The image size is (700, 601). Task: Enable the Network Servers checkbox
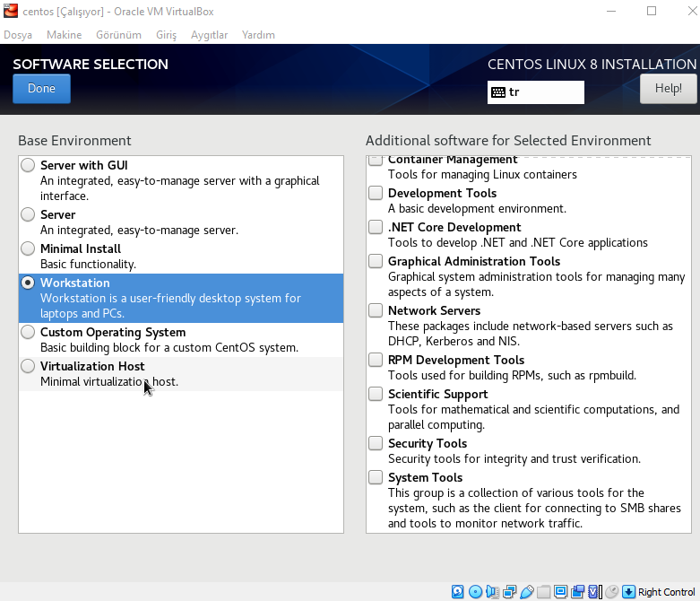[376, 310]
